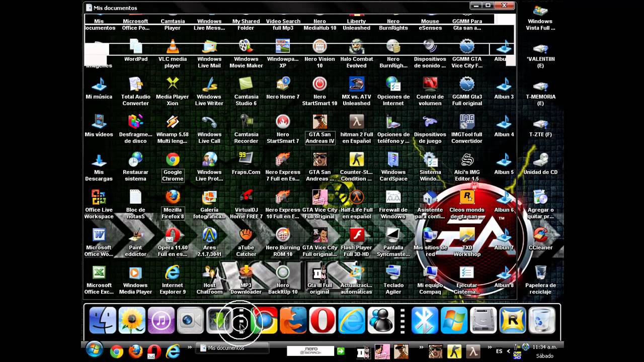Click the 11:34 a.m. taskbar clock
The height and width of the screenshot is (362, 644).
tap(545, 347)
